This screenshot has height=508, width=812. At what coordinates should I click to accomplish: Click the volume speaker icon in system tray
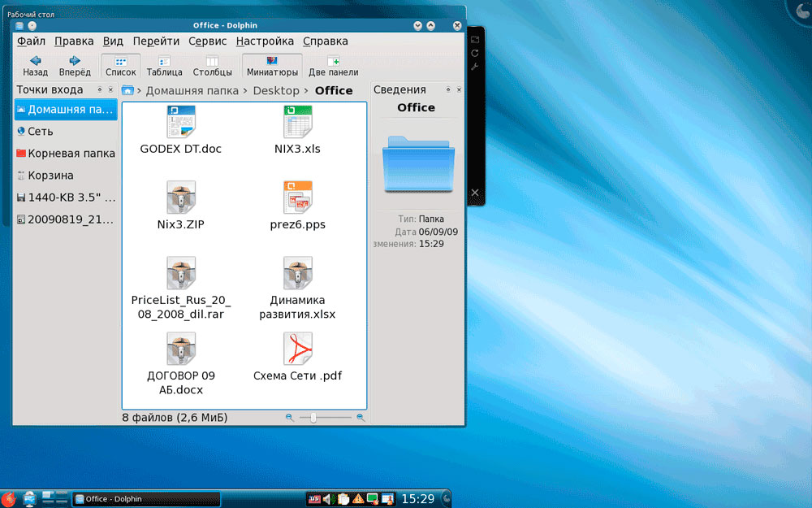click(x=327, y=499)
